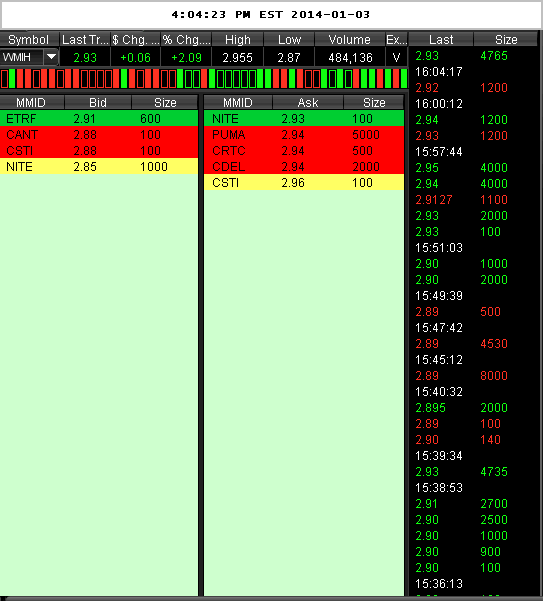Click the % Chg... column header

point(186,40)
